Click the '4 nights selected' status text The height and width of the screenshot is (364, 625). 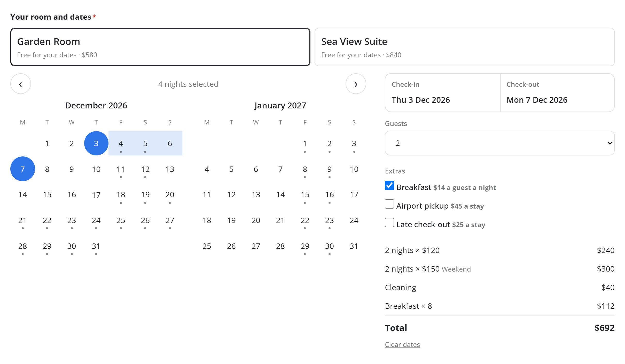click(x=188, y=84)
